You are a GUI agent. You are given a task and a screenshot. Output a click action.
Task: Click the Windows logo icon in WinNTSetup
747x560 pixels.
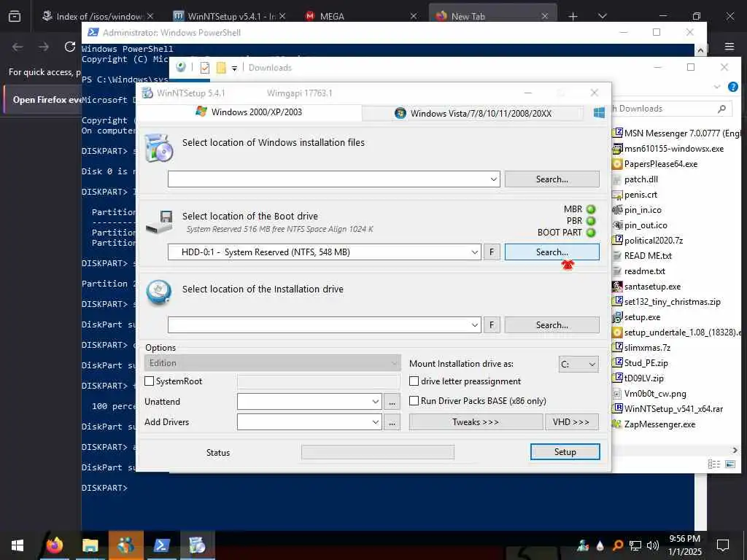pyautogui.click(x=599, y=112)
